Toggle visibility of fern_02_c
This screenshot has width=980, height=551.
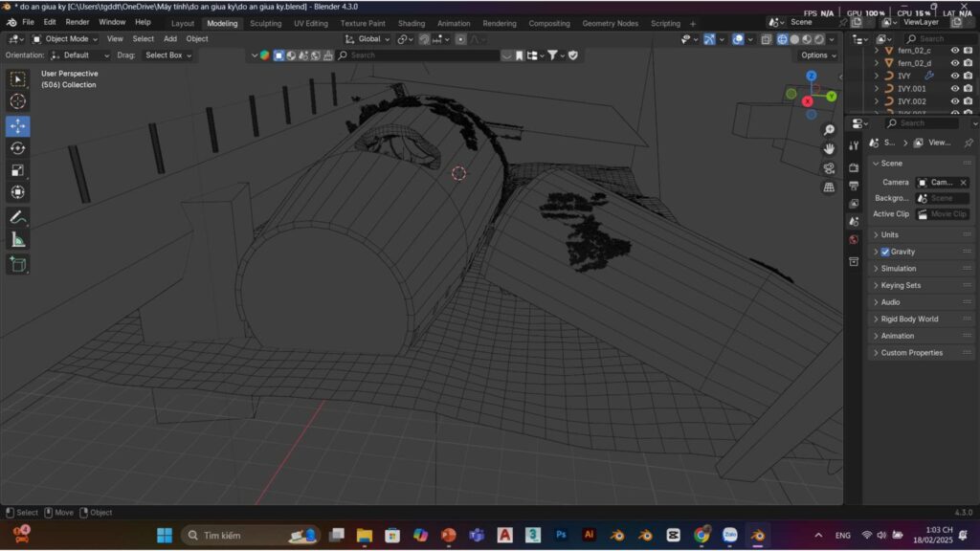click(954, 51)
